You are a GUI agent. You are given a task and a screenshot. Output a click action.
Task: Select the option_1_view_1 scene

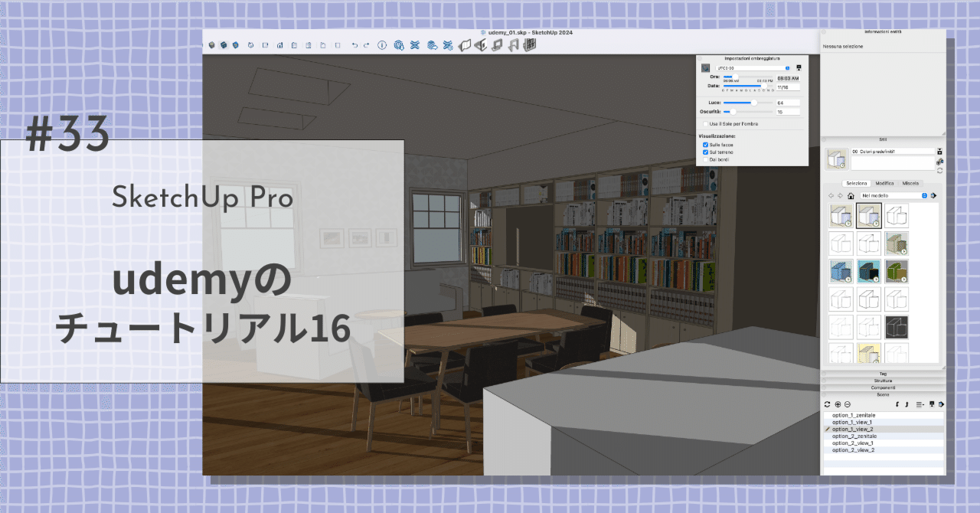click(854, 421)
